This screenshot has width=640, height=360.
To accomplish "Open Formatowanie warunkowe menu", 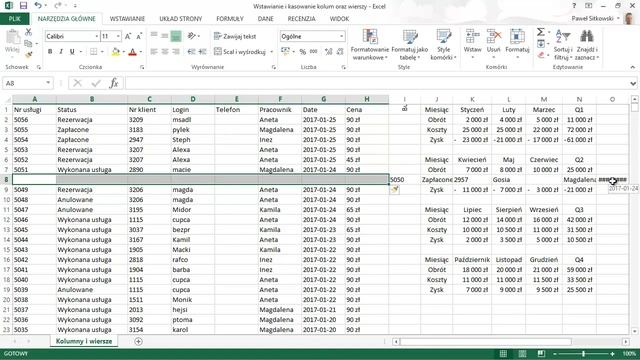I will coord(369,45).
